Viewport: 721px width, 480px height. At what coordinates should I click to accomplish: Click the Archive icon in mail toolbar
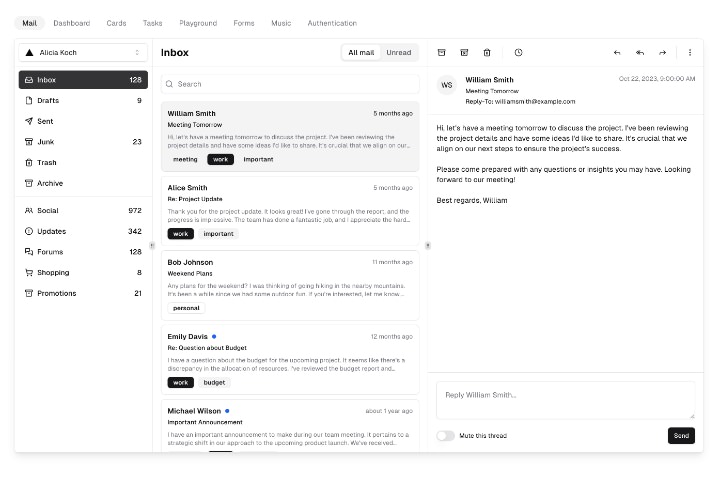(x=441, y=52)
